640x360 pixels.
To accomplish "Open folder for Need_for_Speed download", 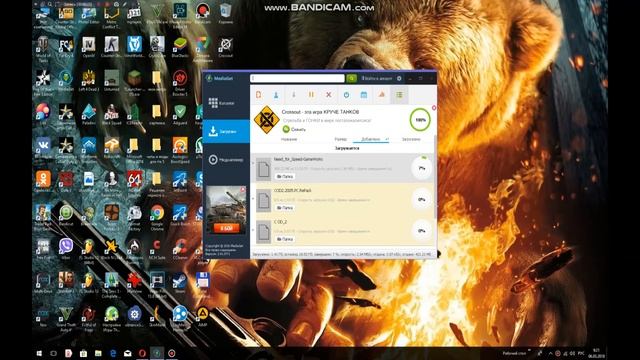I will (x=285, y=177).
